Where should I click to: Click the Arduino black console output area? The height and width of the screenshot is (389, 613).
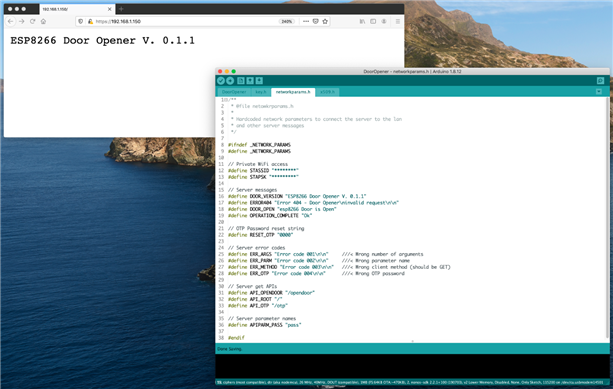[x=412, y=367]
